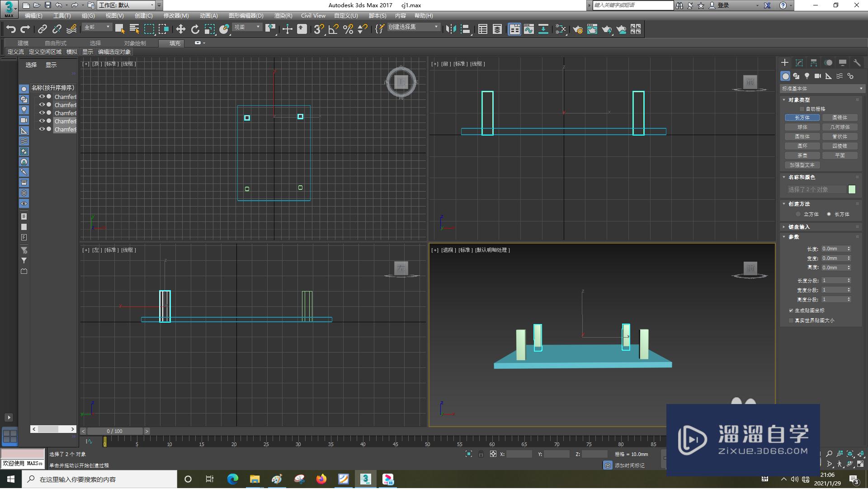Viewport: 868px width, 489px height.
Task: Toggle visibility eye of last Chamfer object
Action: (42, 129)
